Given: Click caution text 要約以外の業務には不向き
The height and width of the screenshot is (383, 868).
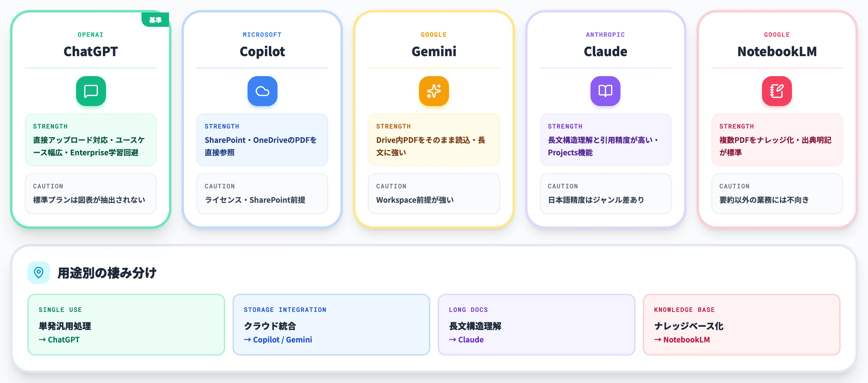Looking at the screenshot, I should (x=764, y=200).
